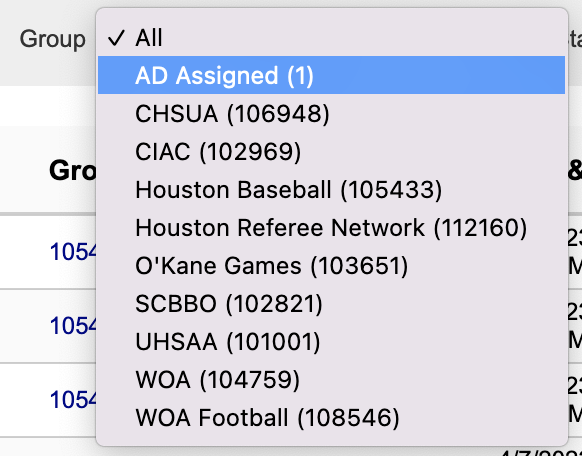Select WOA Football (108546) group
582x456 pixels.
tap(331, 417)
